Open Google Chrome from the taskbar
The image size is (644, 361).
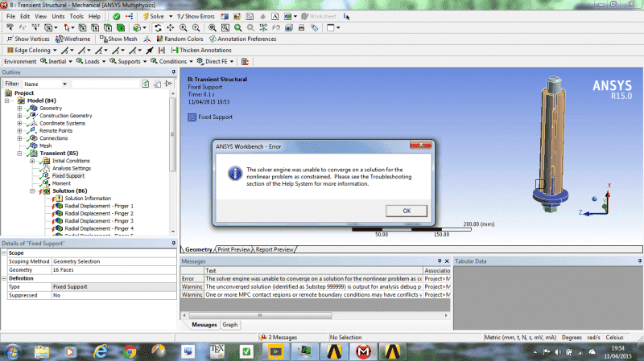click(x=128, y=351)
